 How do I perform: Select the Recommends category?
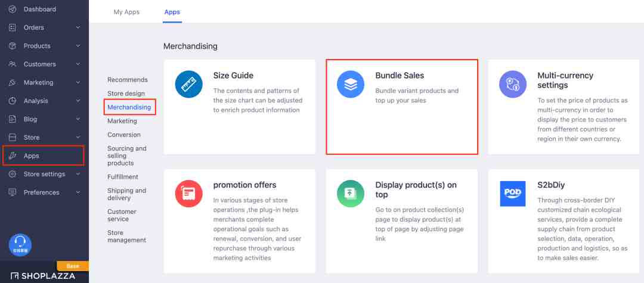pos(128,80)
